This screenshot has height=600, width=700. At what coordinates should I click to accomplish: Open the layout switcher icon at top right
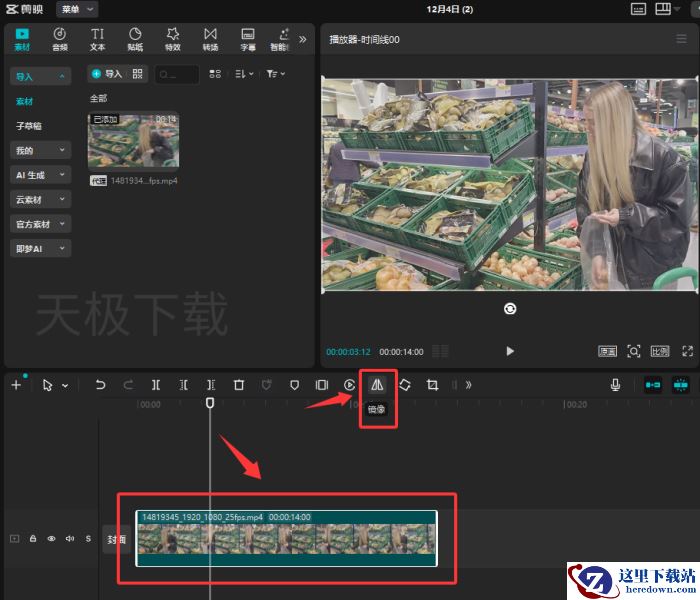[x=663, y=9]
